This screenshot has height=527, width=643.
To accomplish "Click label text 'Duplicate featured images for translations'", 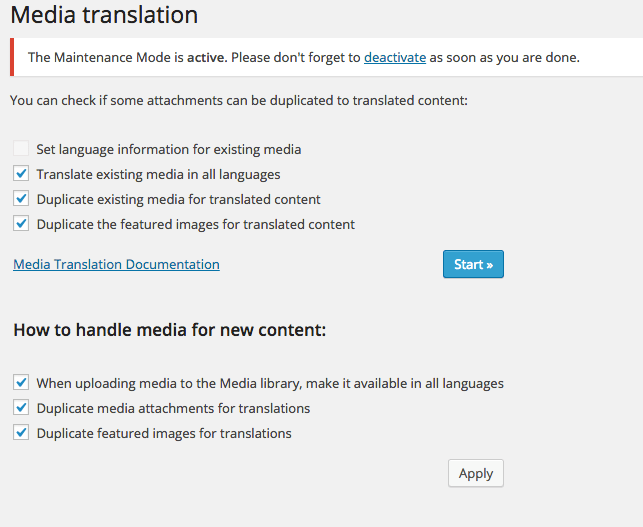I will click(164, 433).
